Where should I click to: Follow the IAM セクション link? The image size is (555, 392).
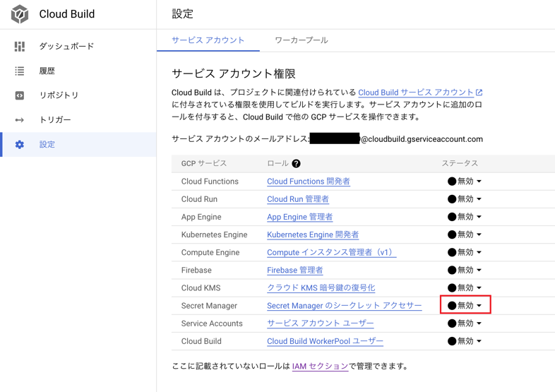point(321,366)
